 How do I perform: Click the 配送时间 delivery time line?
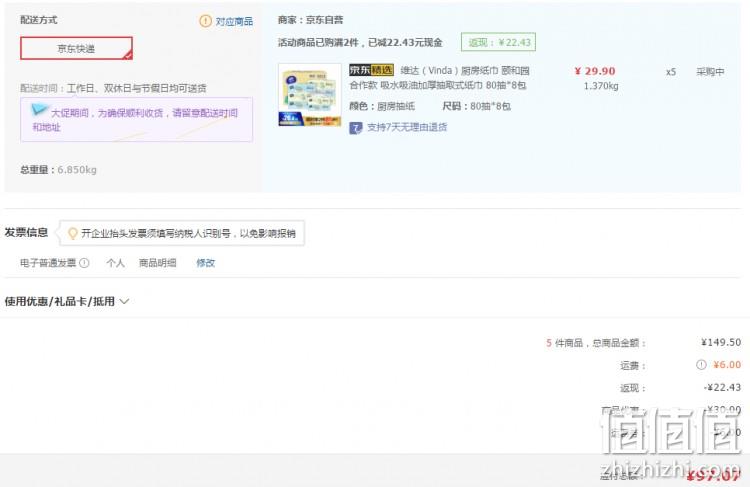point(113,89)
